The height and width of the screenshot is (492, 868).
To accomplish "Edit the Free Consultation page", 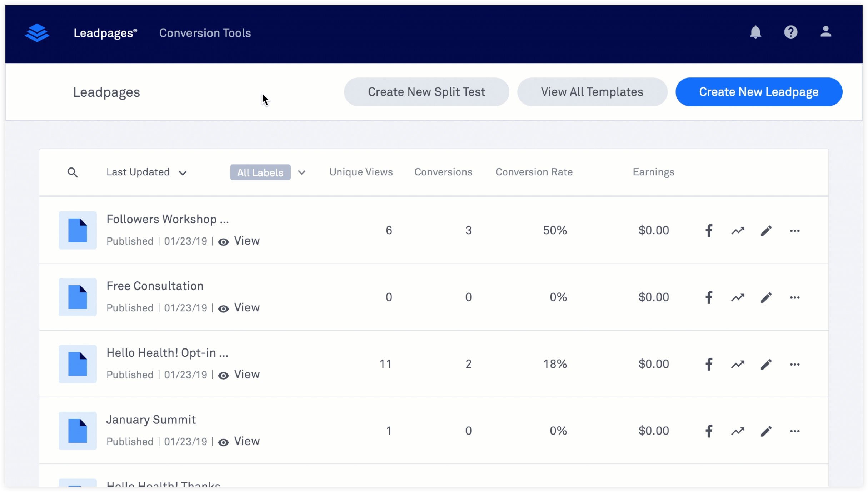I will coord(766,297).
